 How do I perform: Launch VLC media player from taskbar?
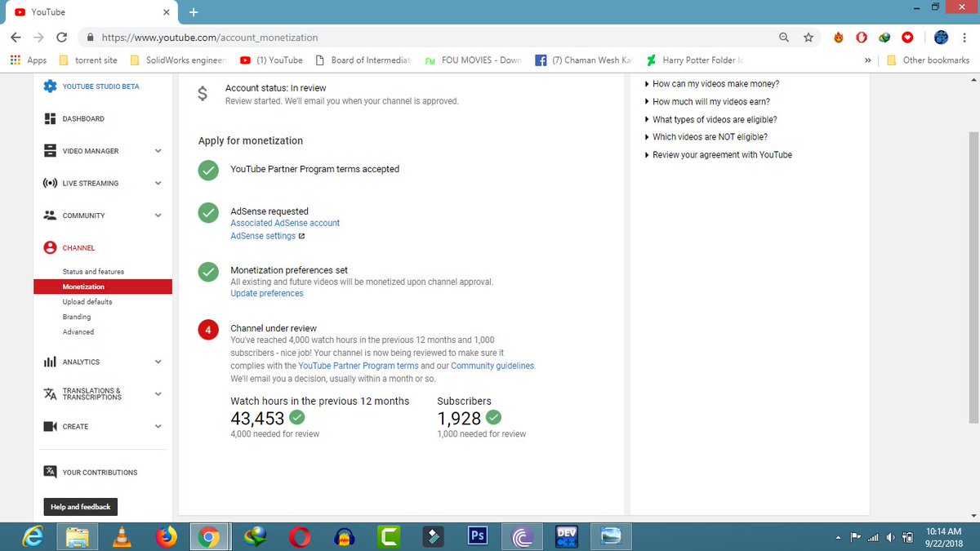pos(122,536)
